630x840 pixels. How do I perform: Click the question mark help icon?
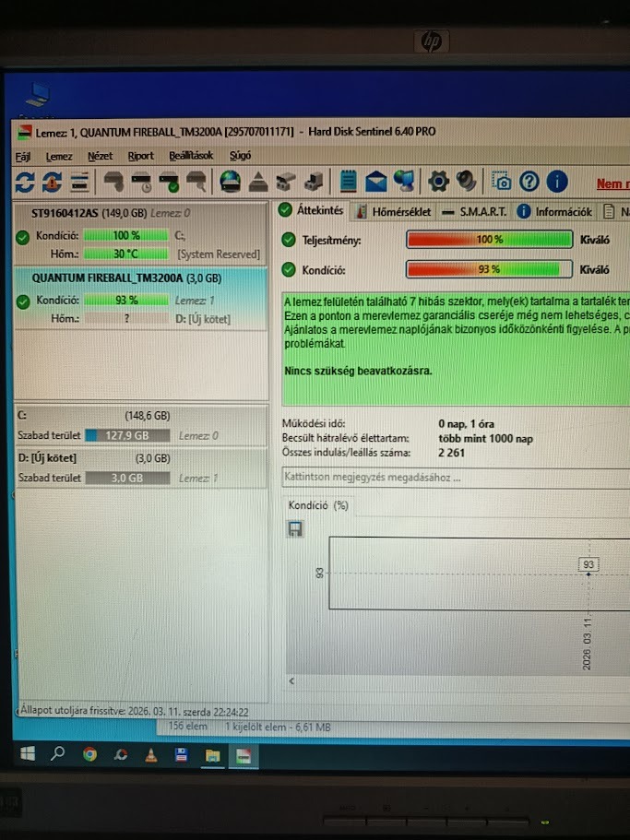coord(529,183)
